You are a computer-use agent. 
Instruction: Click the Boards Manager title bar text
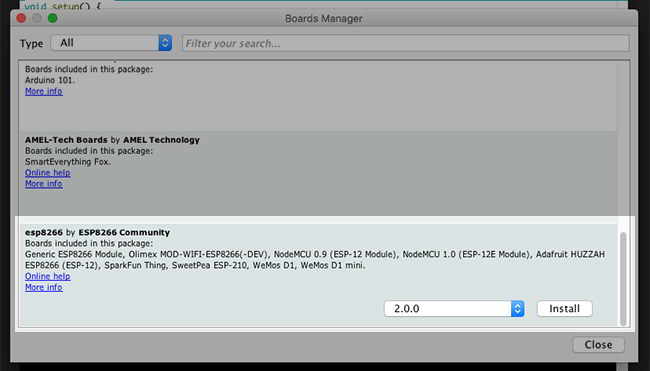click(x=324, y=18)
